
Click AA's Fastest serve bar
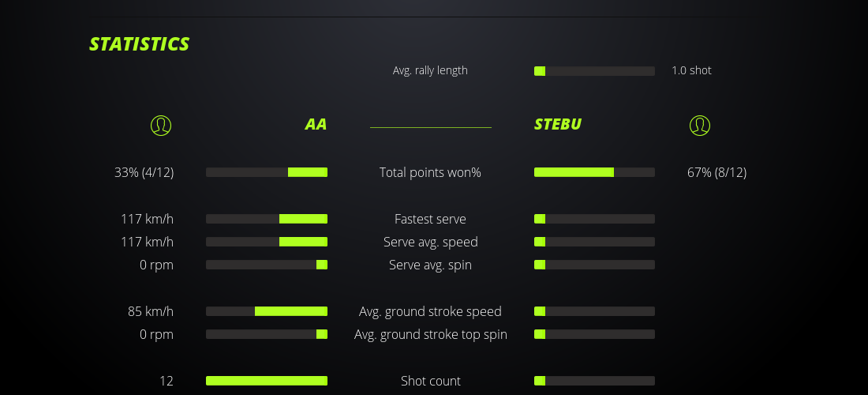pyautogui.click(x=267, y=219)
